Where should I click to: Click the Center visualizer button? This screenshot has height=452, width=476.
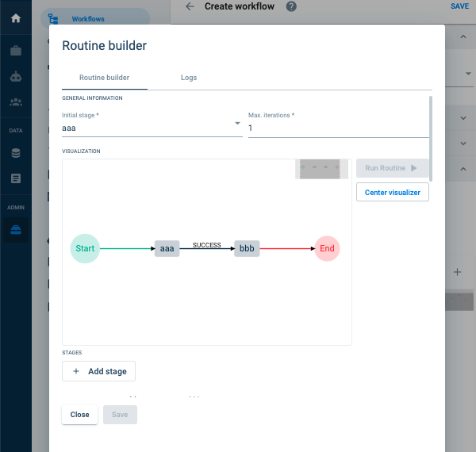[393, 192]
